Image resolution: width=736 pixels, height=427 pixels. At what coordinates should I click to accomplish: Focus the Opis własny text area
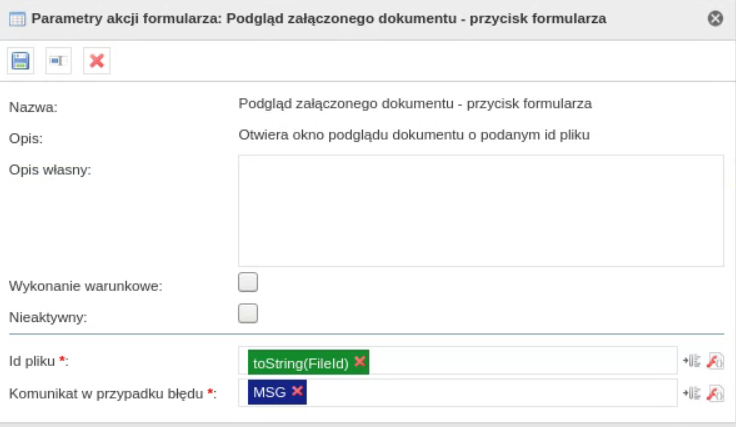click(481, 211)
